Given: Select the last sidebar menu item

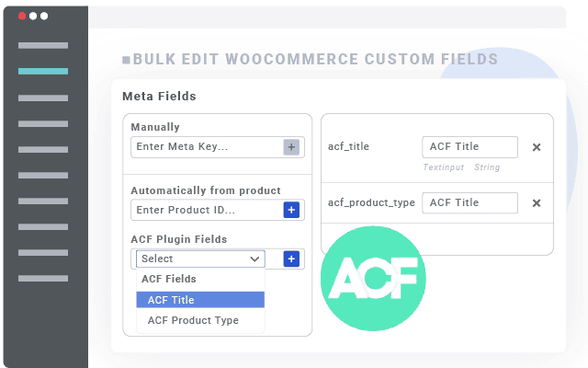Looking at the screenshot, I should click(x=42, y=278).
